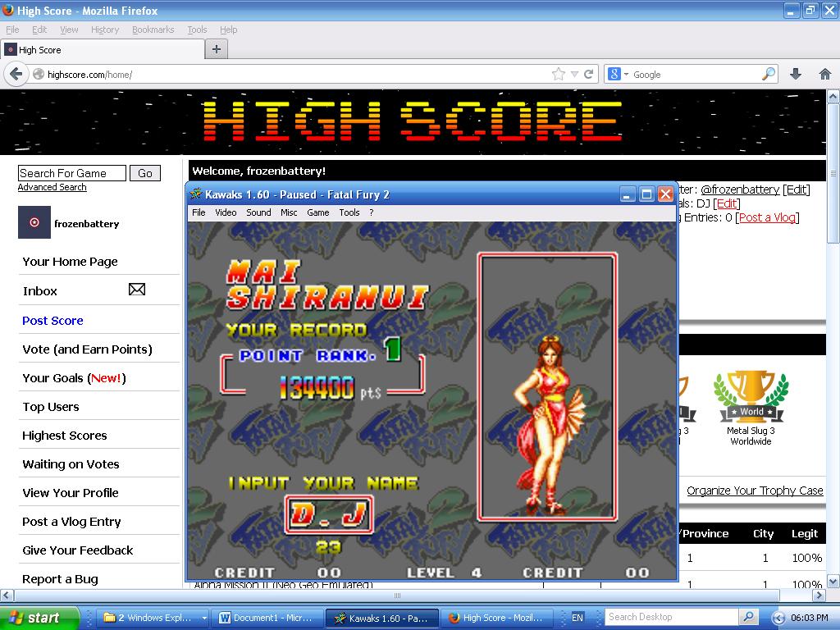
Task: Open the Highest Scores link
Action: click(65, 436)
